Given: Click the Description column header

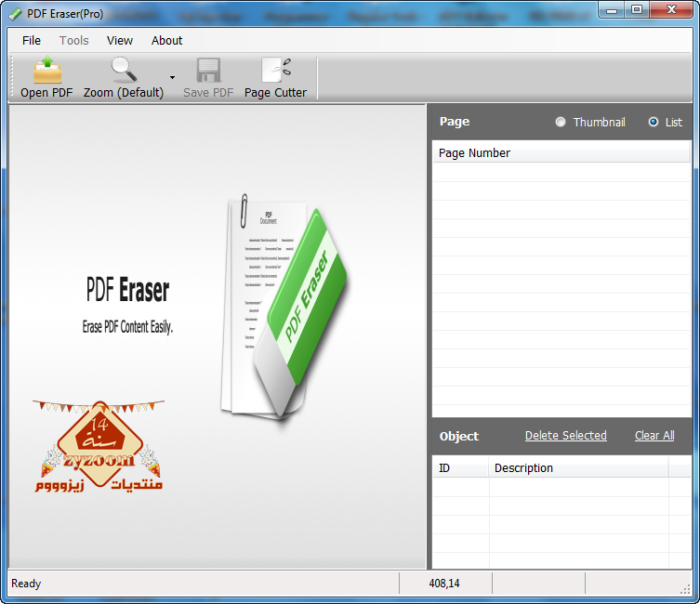Looking at the screenshot, I should click(x=578, y=468).
